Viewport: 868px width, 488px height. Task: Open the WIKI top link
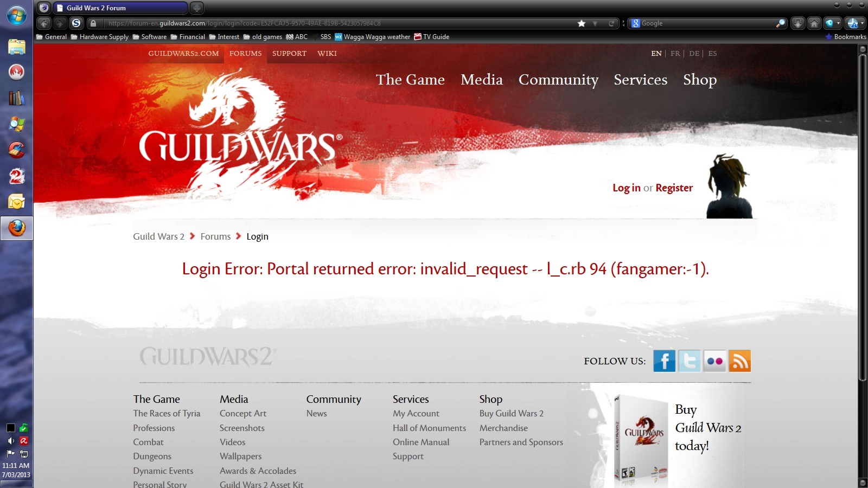pyautogui.click(x=327, y=54)
